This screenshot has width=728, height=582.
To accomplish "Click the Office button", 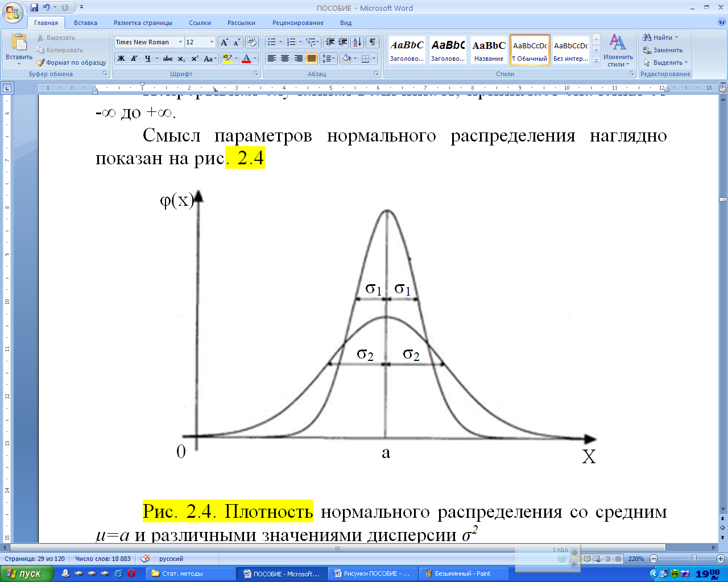I will point(13,11).
